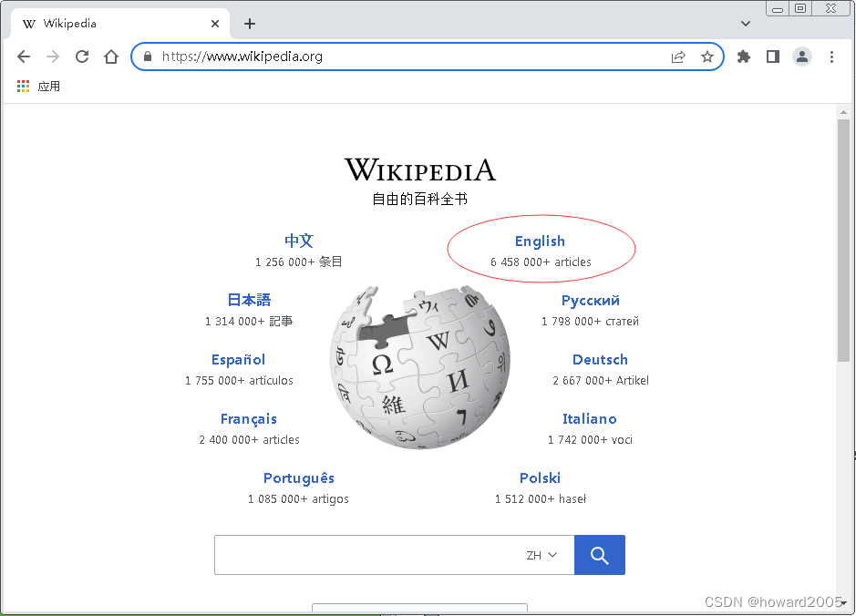Share this page via the share icon
856x616 pixels.
pyautogui.click(x=678, y=56)
